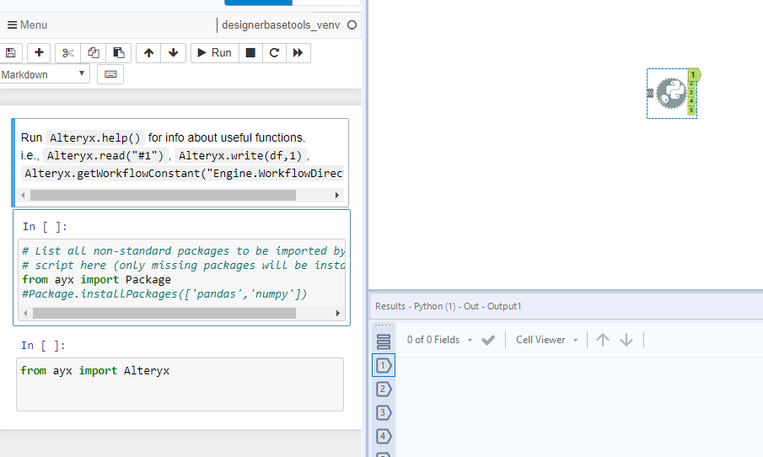The image size is (763, 457).
Task: Restart kernel and run all cells icon
Action: coord(298,53)
